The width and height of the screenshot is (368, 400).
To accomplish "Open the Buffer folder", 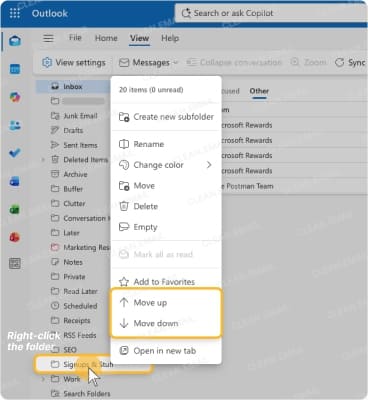I will (x=73, y=189).
